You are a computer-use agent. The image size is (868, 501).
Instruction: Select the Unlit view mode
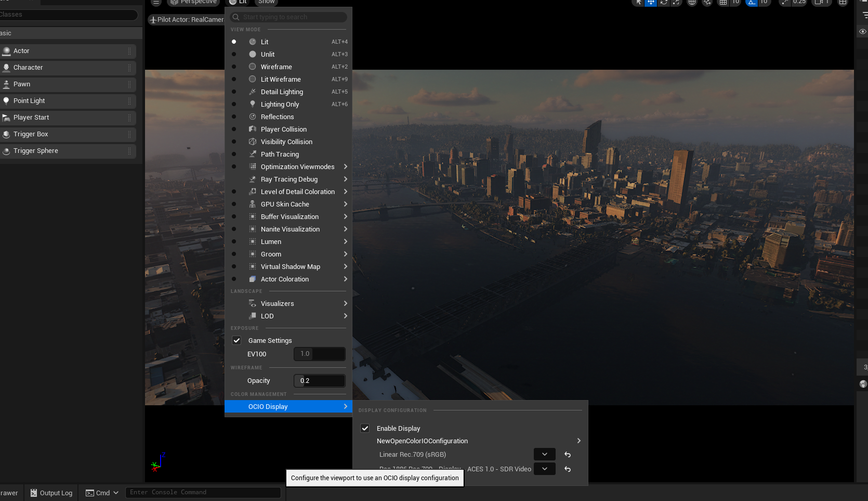tap(288, 54)
